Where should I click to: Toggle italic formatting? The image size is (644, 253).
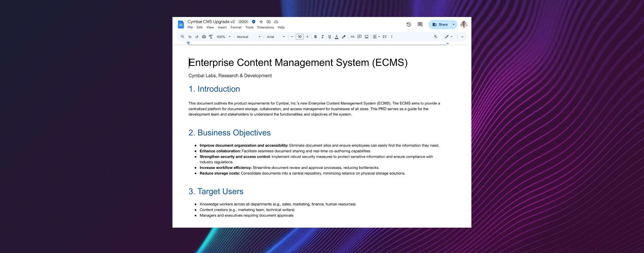pyautogui.click(x=323, y=37)
